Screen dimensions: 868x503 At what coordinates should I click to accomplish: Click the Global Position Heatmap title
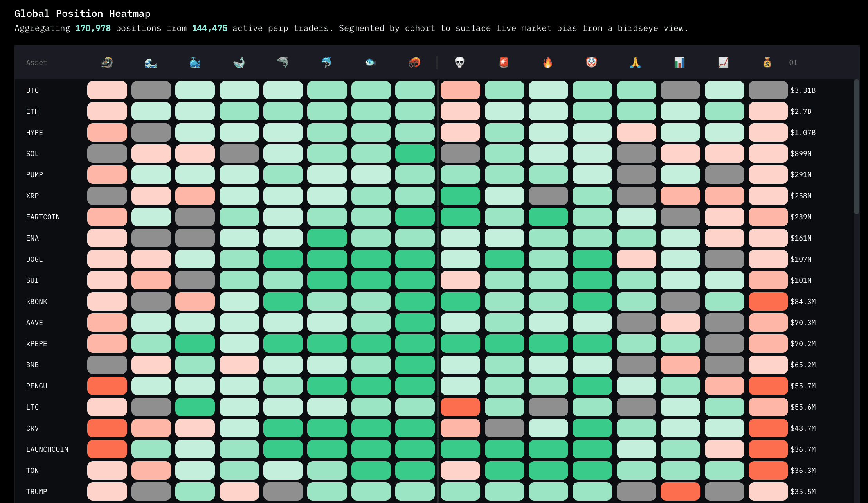click(x=83, y=14)
